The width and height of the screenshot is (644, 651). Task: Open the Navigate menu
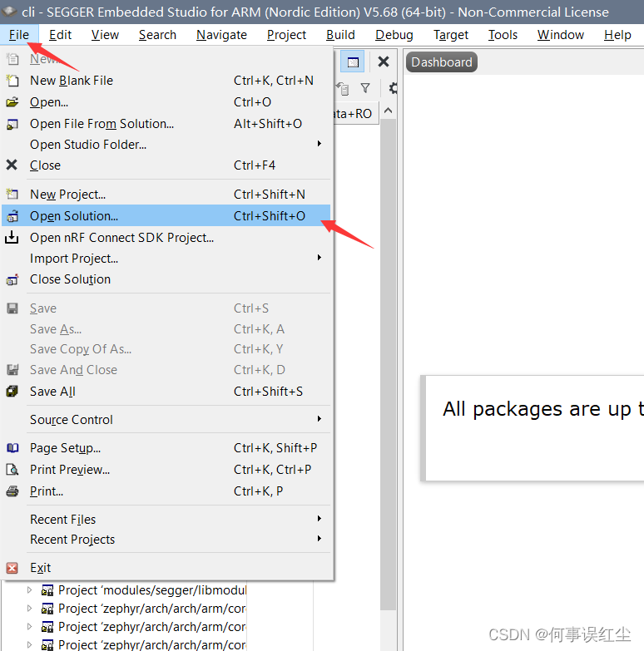221,35
